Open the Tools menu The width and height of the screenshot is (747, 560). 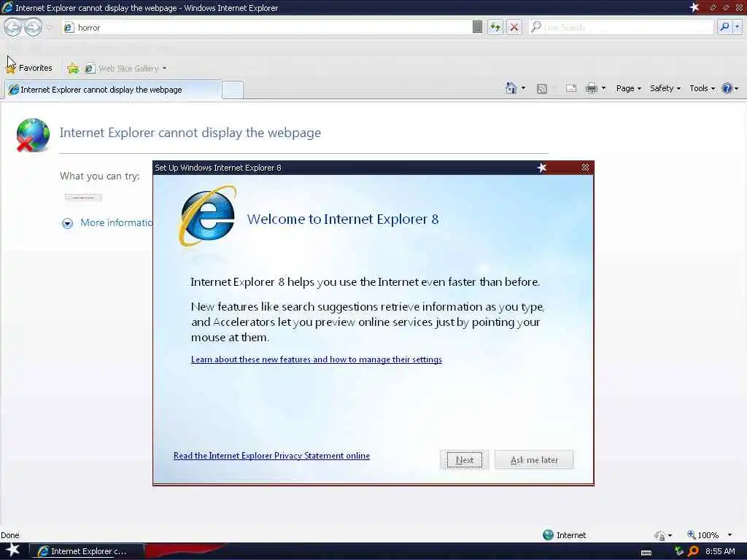[x=703, y=88]
